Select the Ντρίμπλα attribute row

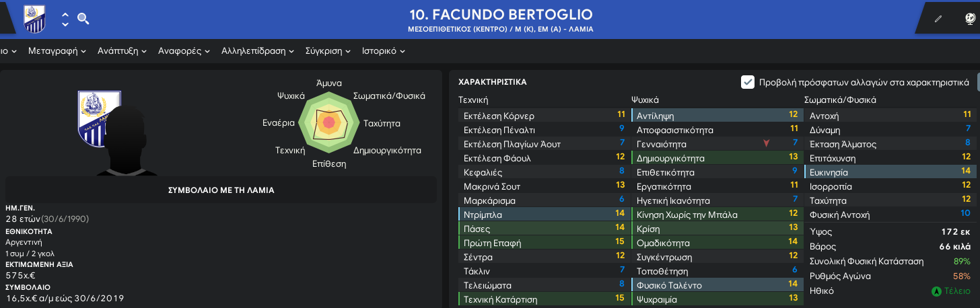(x=541, y=215)
